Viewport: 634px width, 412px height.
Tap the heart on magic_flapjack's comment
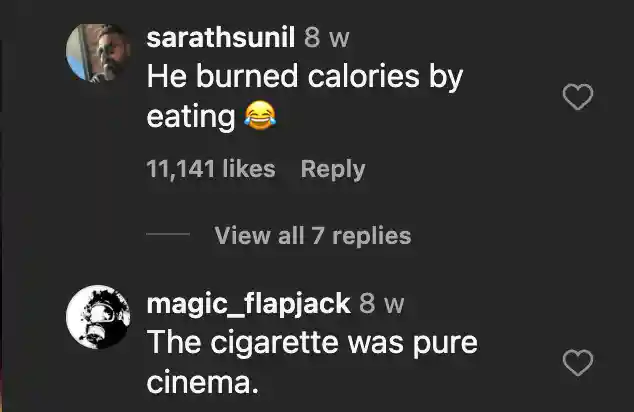tap(579, 362)
